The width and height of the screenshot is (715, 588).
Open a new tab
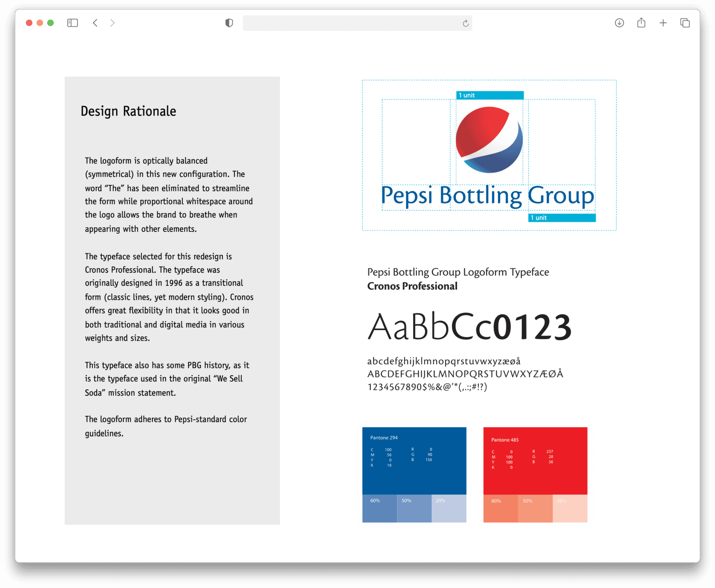pos(663,23)
